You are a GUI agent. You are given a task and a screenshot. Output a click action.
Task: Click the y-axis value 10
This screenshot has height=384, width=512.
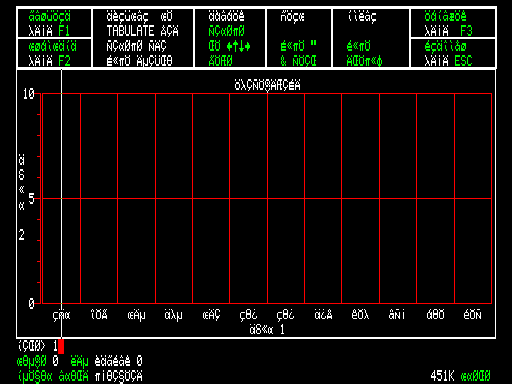tap(29, 94)
